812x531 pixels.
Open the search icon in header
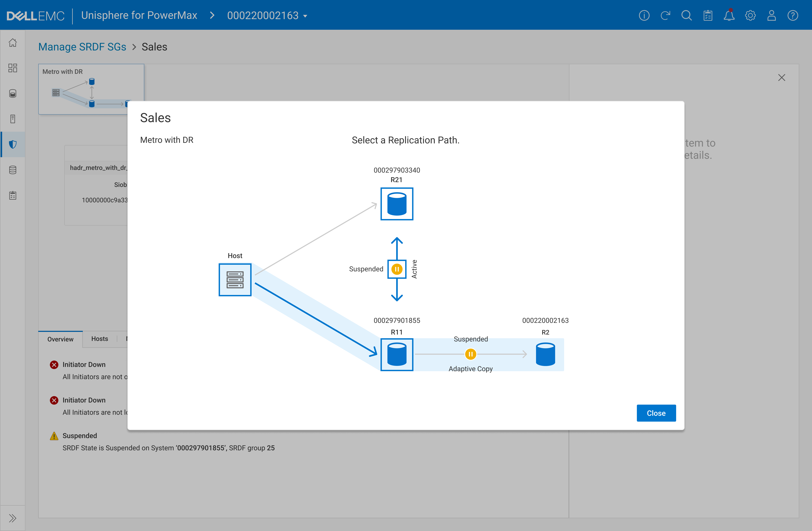pyautogui.click(x=686, y=15)
